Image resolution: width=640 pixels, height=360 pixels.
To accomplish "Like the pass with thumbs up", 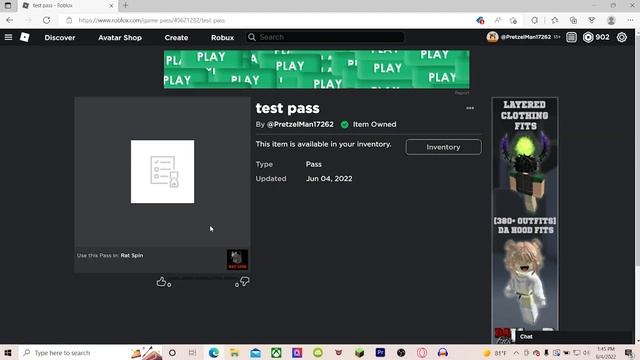I will pyautogui.click(x=161, y=282).
